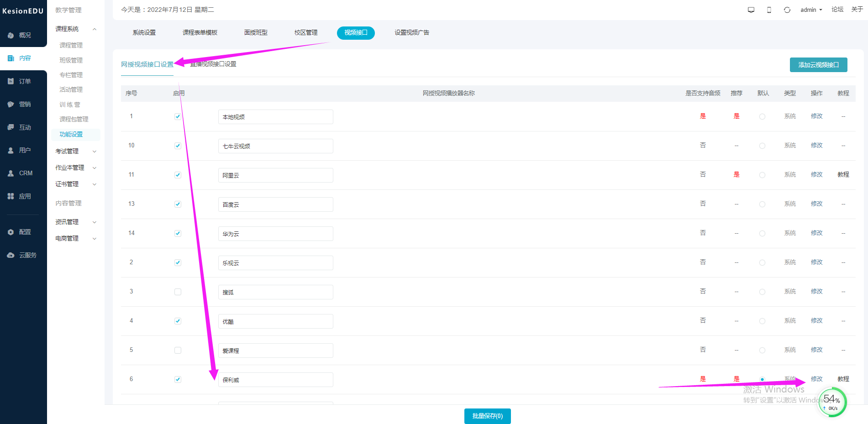Viewport: 868px width, 424px height.
Task: Expand the 考试管理 menu section
Action: (x=76, y=151)
